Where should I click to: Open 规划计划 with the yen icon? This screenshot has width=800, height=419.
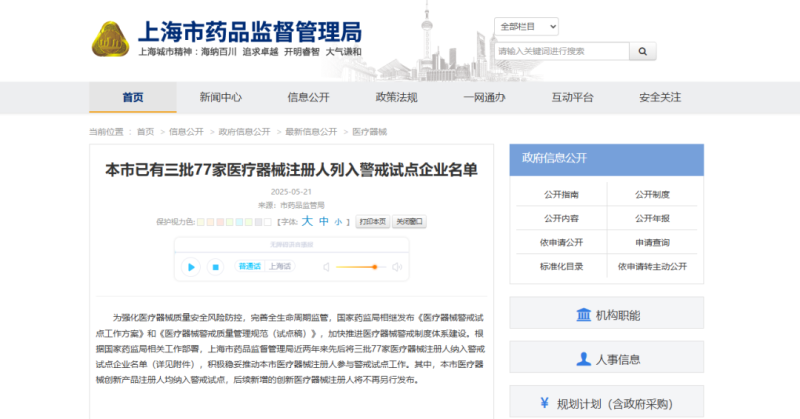pos(606,403)
